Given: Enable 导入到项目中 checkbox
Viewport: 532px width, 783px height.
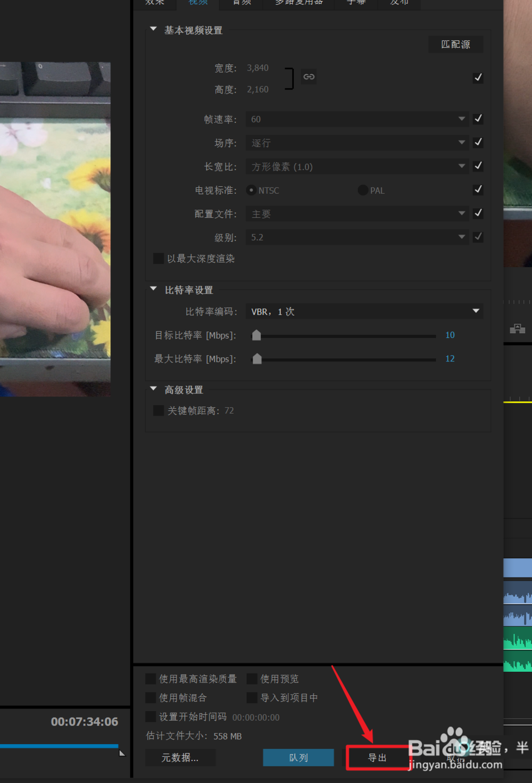Looking at the screenshot, I should [252, 697].
